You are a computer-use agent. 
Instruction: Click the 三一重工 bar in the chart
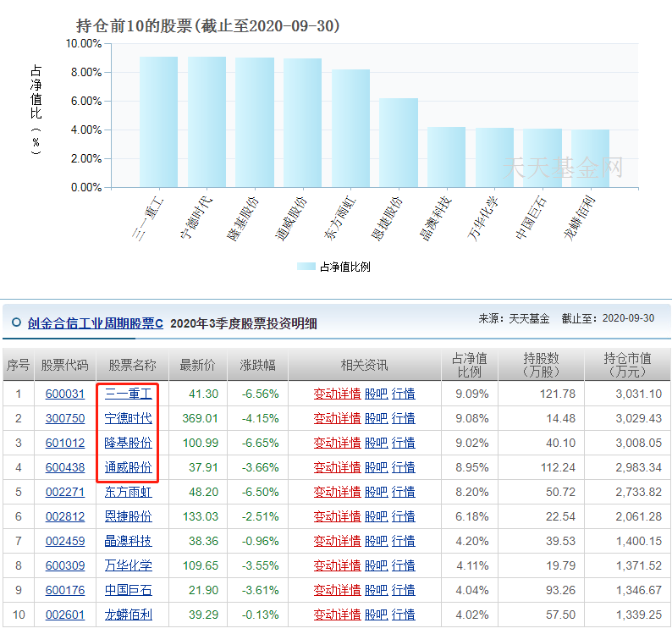158,122
